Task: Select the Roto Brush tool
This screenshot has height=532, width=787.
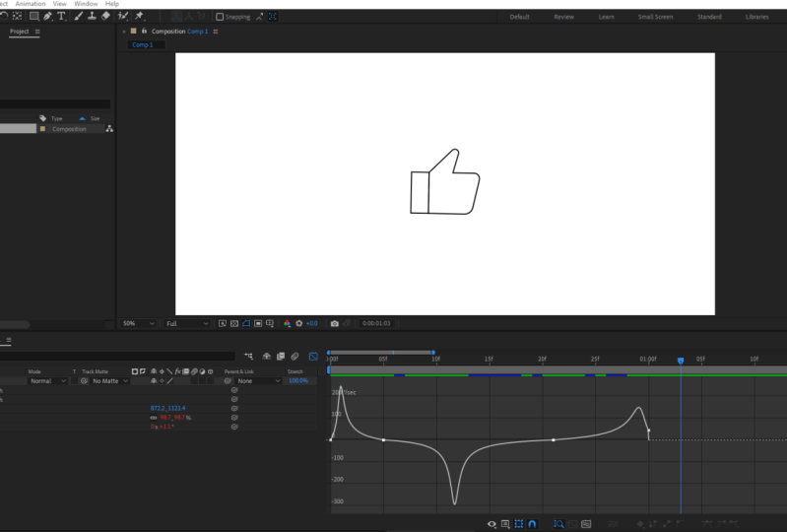Action: click(122, 16)
